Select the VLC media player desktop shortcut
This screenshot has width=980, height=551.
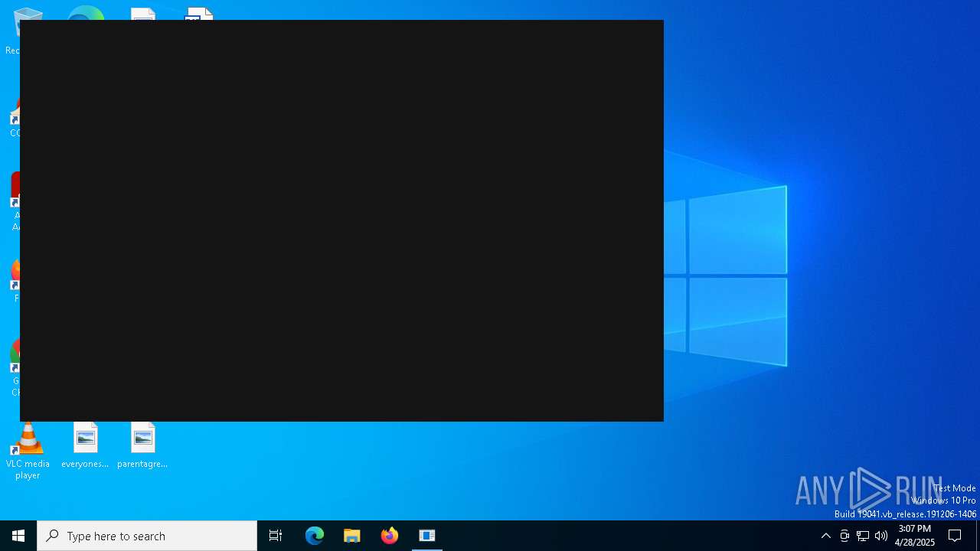click(28, 452)
